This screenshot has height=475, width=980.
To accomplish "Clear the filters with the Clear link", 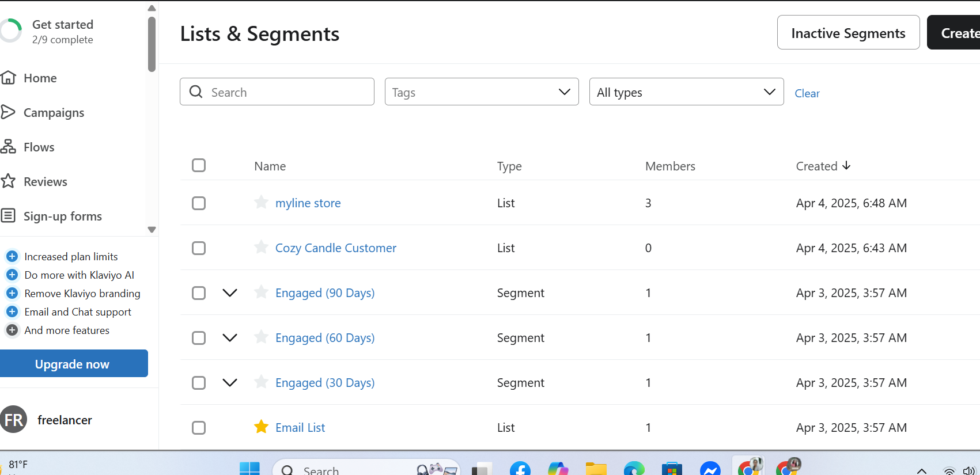I will (x=807, y=93).
